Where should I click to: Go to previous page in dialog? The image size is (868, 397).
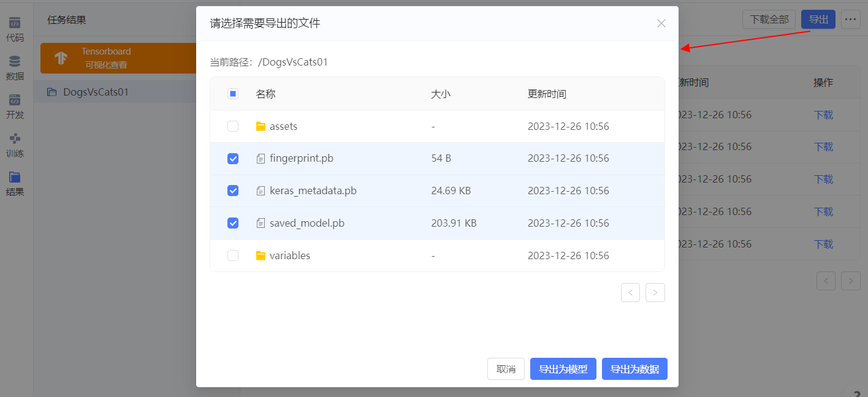coord(630,292)
